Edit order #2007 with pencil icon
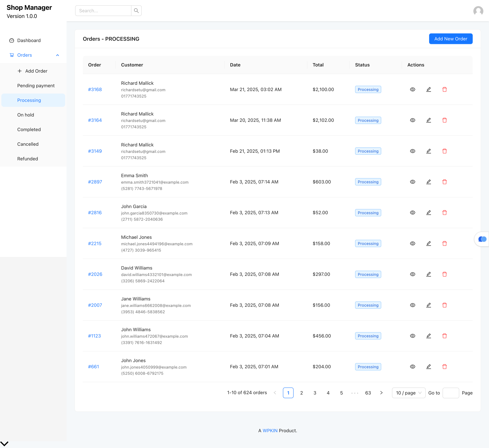Image resolution: width=489 pixels, height=448 pixels. [429, 305]
